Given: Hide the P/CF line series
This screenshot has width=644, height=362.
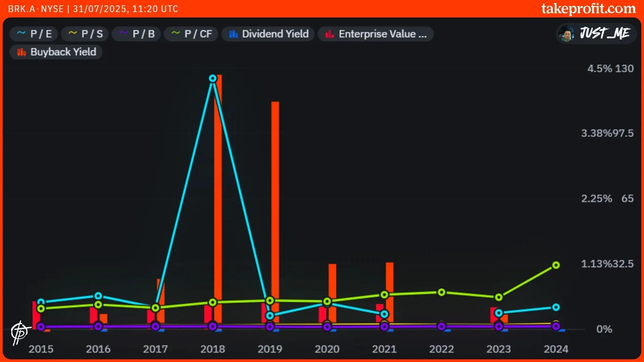Looking at the screenshot, I should pos(191,34).
